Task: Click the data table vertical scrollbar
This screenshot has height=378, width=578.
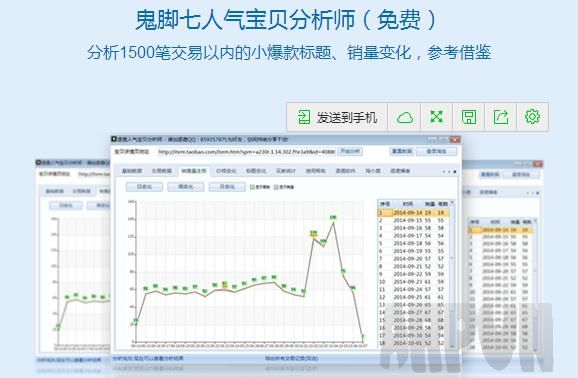Action: point(452,275)
